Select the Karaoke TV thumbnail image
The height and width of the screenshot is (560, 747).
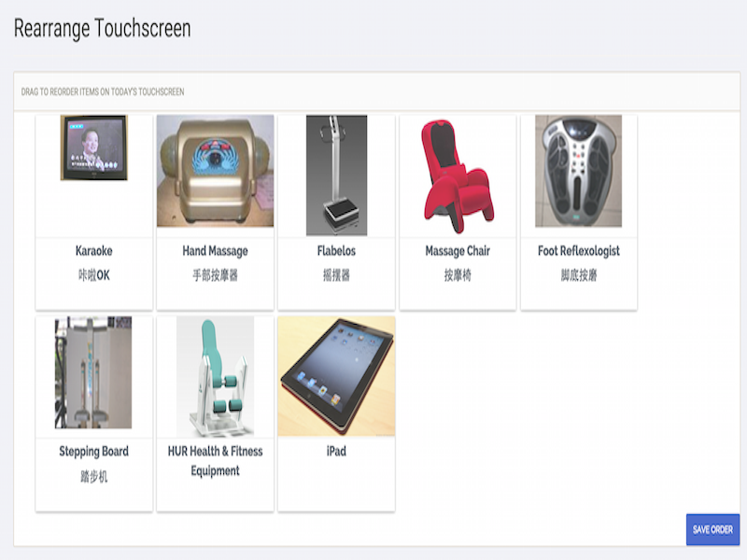[94, 147]
